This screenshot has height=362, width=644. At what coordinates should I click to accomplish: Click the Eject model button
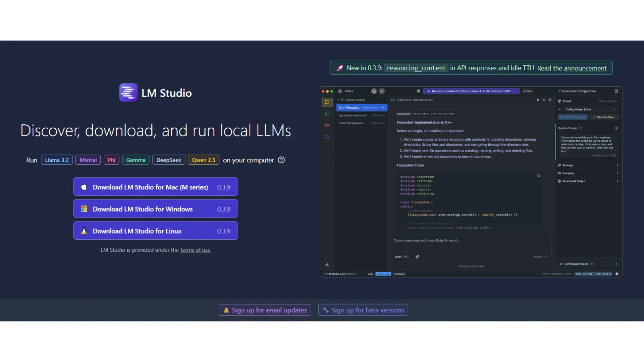(528, 91)
